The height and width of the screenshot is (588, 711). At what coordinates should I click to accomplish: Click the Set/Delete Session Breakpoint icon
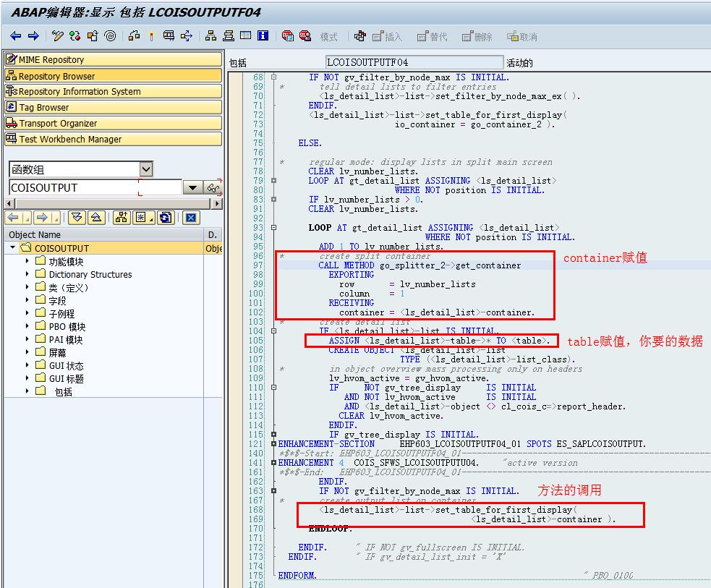[x=287, y=36]
